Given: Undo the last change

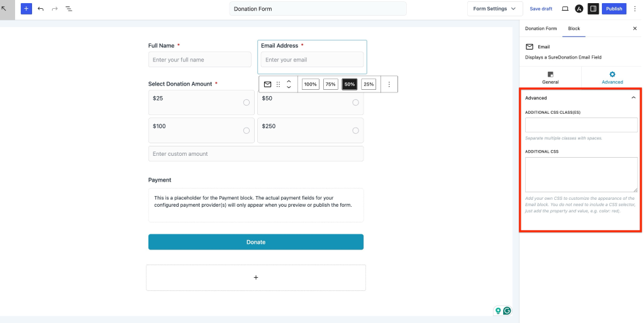Looking at the screenshot, I should 41,9.
